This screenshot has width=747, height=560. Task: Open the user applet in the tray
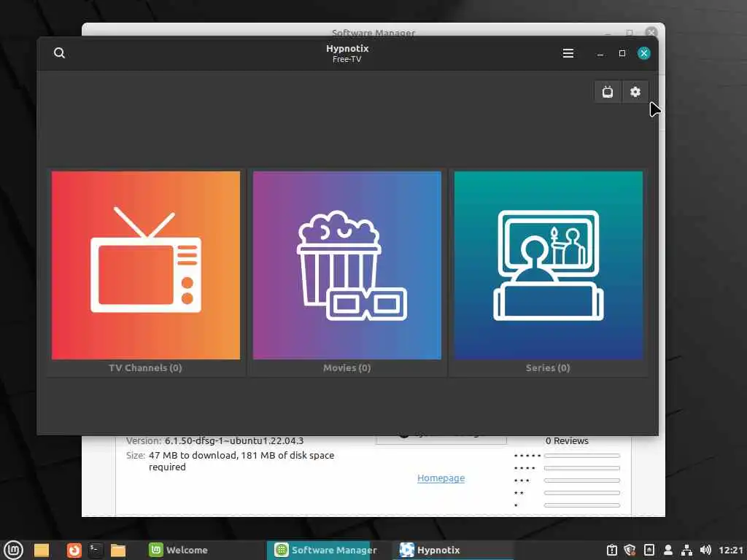tap(668, 550)
